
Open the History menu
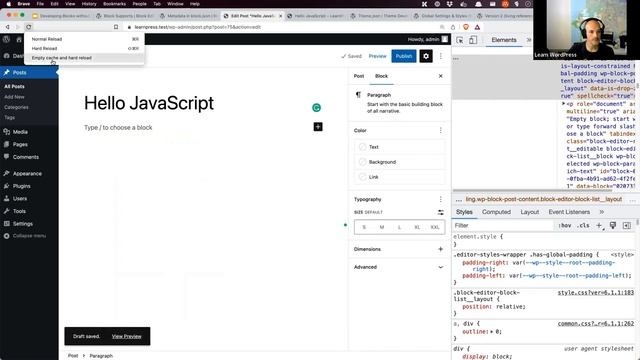pyautogui.click(x=89, y=4)
